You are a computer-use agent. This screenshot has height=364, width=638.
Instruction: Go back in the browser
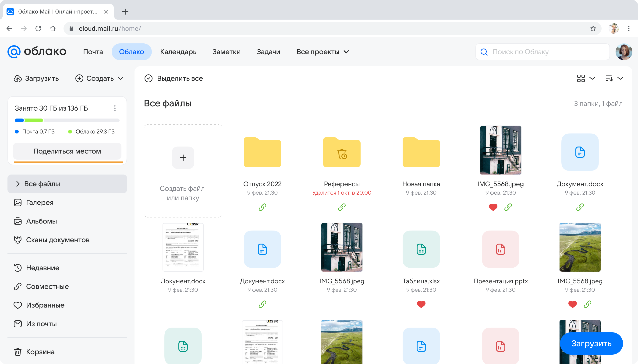10,28
